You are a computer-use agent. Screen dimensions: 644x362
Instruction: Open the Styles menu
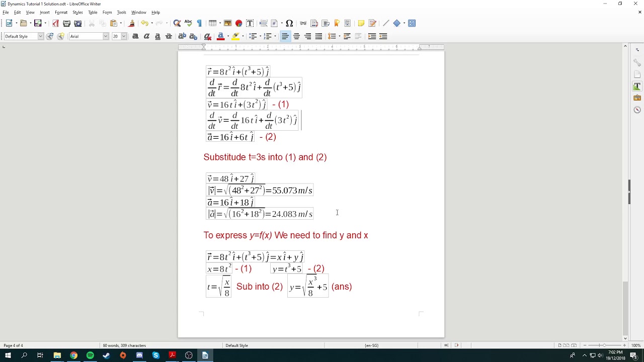pos(77,13)
